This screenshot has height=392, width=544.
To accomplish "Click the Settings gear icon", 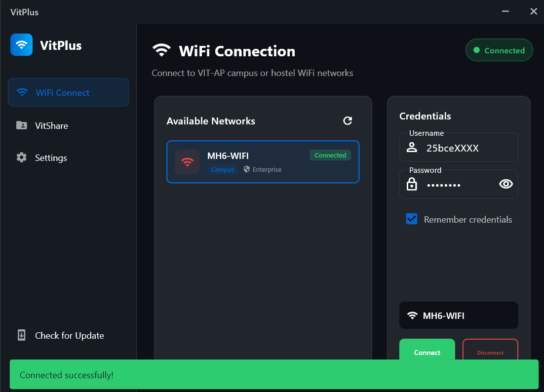I will [x=22, y=157].
